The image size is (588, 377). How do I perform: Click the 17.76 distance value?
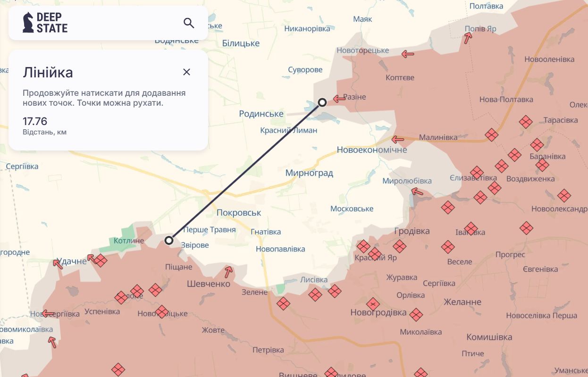[x=35, y=121]
